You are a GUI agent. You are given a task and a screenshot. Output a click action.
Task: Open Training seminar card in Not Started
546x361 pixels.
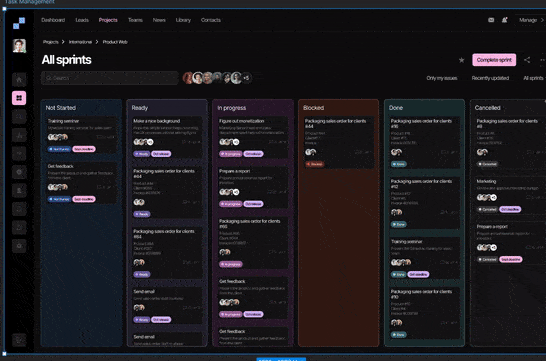pyautogui.click(x=81, y=135)
